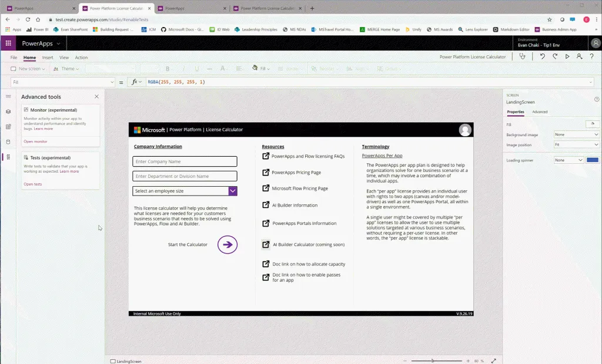Click Learn more under Monitor (experimental)
Screen dimensions: 602x364
[x=44, y=129]
